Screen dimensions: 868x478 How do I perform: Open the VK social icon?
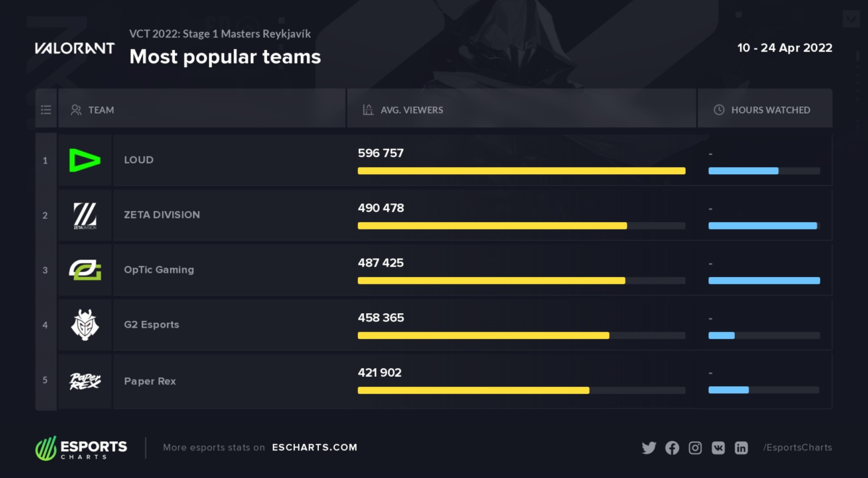(718, 448)
